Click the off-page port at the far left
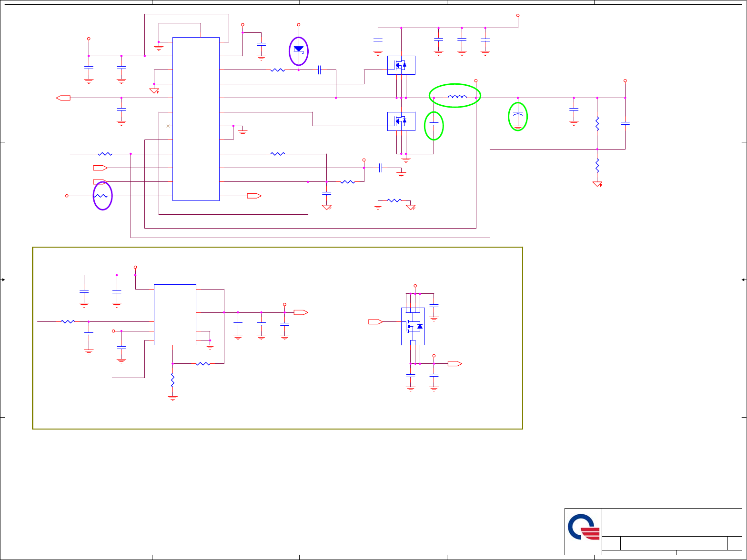 tap(63, 98)
